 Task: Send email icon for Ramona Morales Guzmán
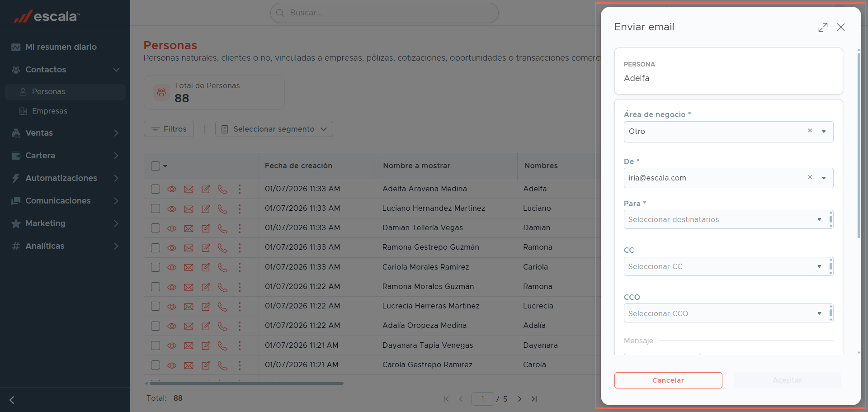(x=189, y=287)
